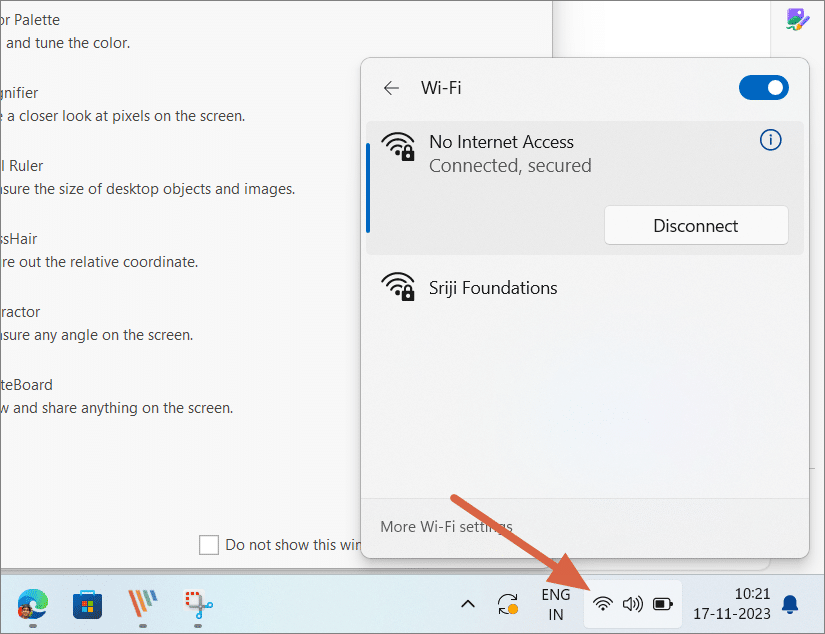
Task: Expand hidden icons in the system tray
Action: coord(467,604)
